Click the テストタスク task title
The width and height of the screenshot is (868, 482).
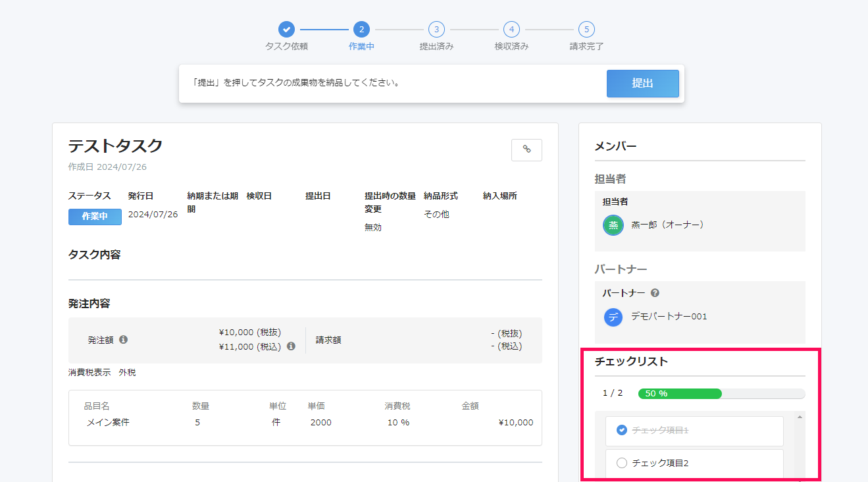[115, 146]
